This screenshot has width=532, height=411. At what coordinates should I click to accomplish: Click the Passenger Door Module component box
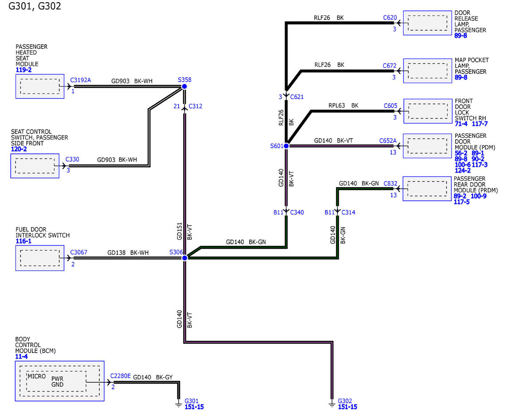click(x=427, y=146)
